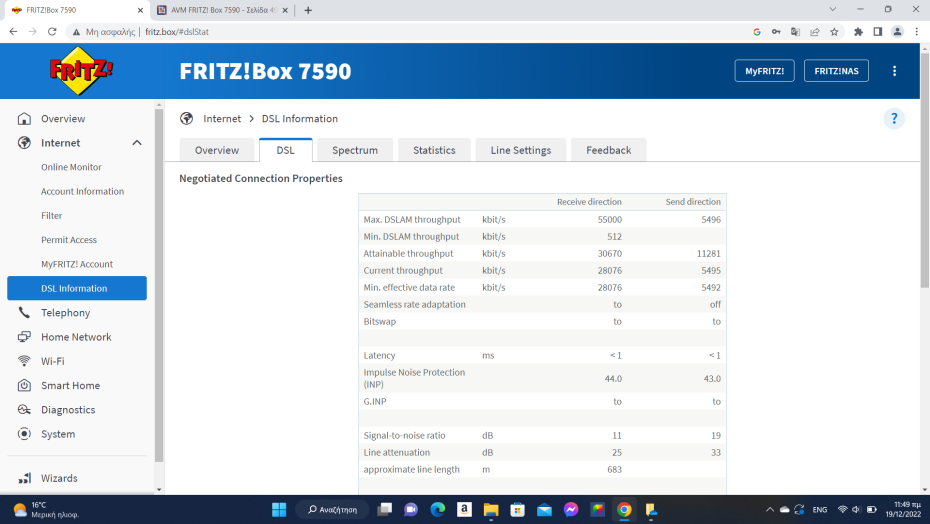Click the Attainable throughput value 30670

point(610,253)
